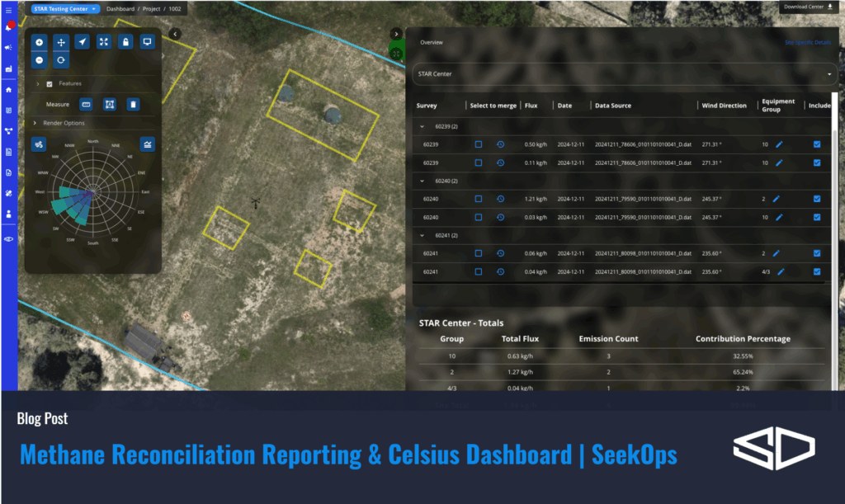Delete measurements with the trash icon
Screen dimensions: 845x504
[x=133, y=104]
